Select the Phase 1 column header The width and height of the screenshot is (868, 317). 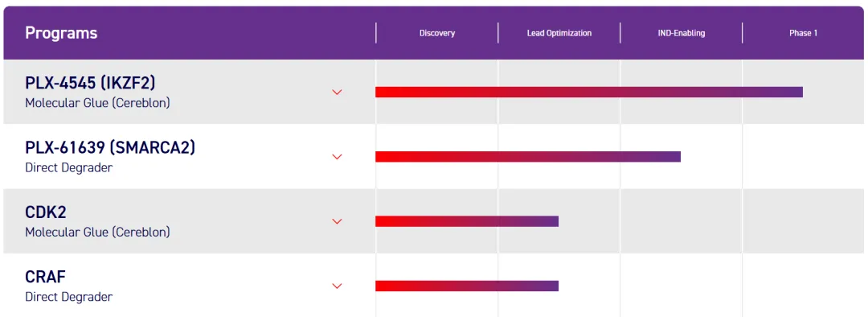click(x=803, y=33)
